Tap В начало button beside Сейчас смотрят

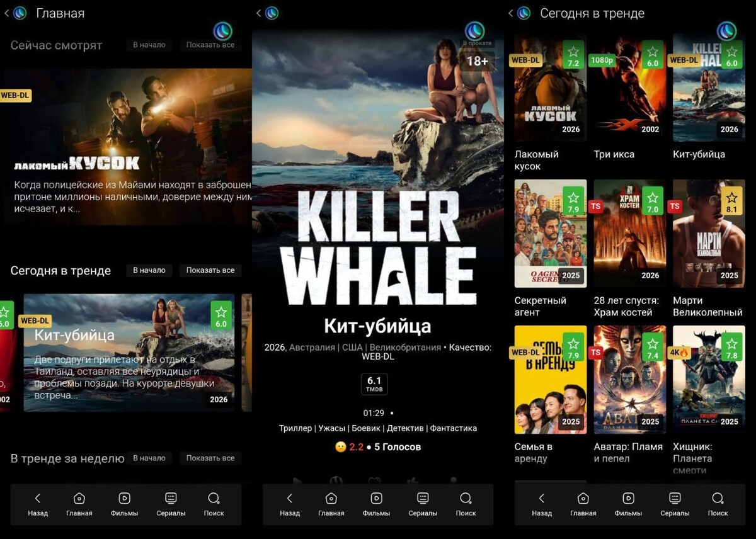pyautogui.click(x=149, y=45)
